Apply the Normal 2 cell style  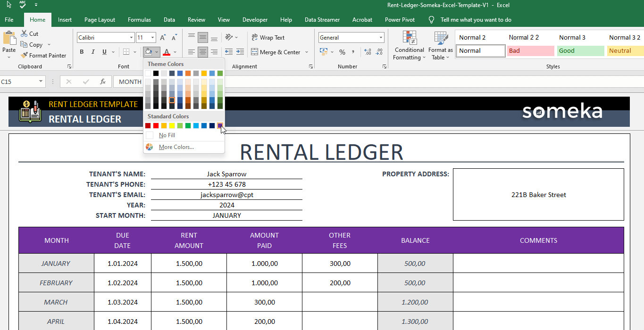(x=481, y=37)
